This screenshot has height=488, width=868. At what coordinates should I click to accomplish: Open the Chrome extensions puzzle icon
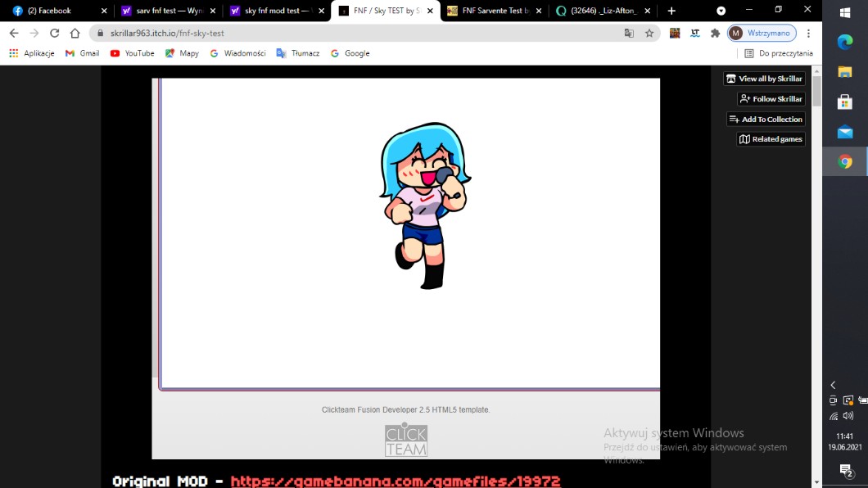click(x=715, y=34)
